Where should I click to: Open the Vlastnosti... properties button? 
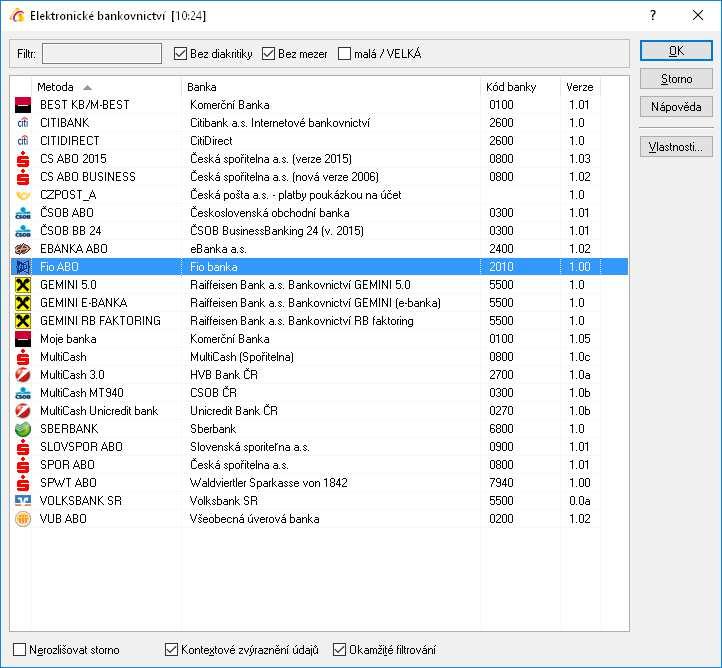click(x=676, y=147)
